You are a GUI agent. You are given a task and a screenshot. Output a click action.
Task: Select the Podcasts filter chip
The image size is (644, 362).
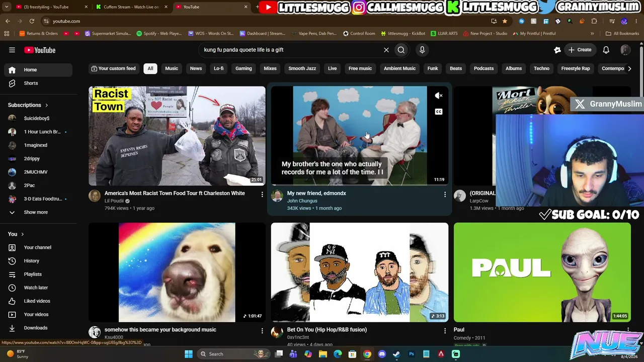(x=484, y=68)
